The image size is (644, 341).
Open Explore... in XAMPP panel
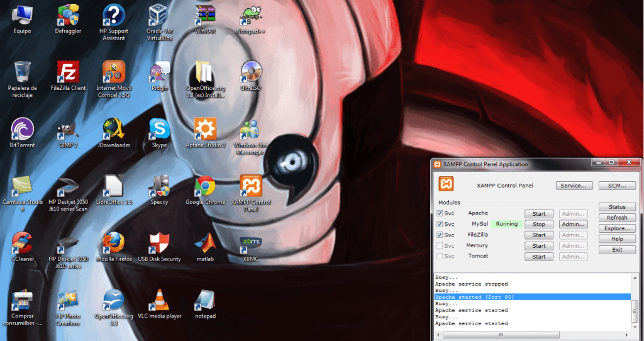(617, 228)
